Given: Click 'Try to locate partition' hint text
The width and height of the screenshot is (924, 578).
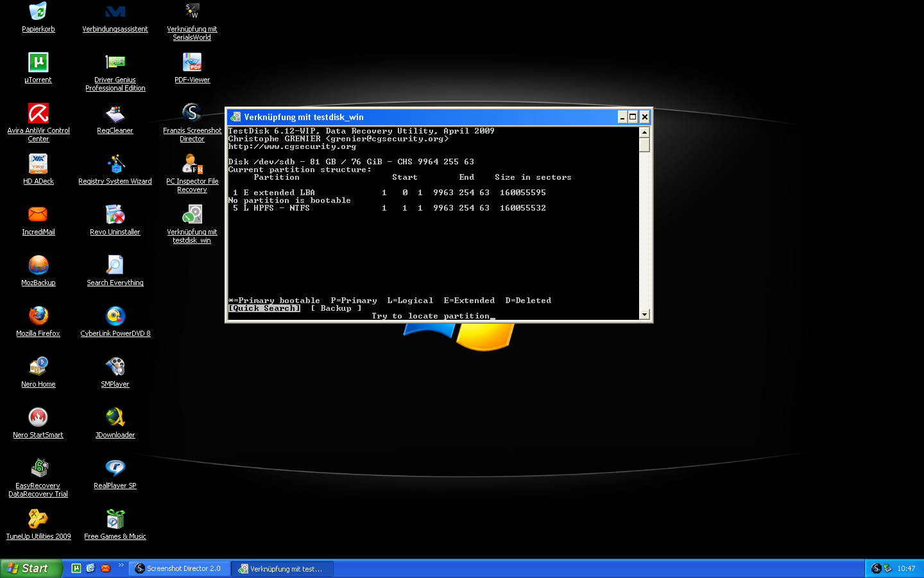Looking at the screenshot, I should pos(431,316).
